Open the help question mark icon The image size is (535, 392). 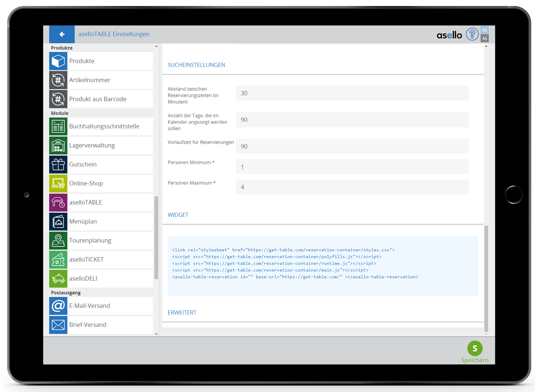[x=472, y=34]
